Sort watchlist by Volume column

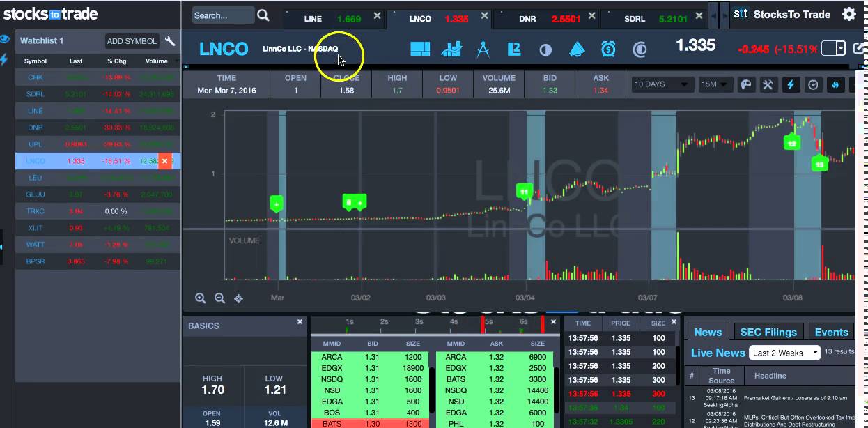(x=156, y=61)
